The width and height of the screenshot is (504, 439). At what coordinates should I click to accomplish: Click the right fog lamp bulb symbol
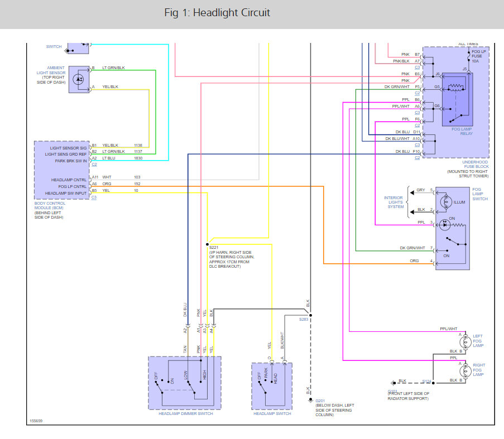(465, 372)
